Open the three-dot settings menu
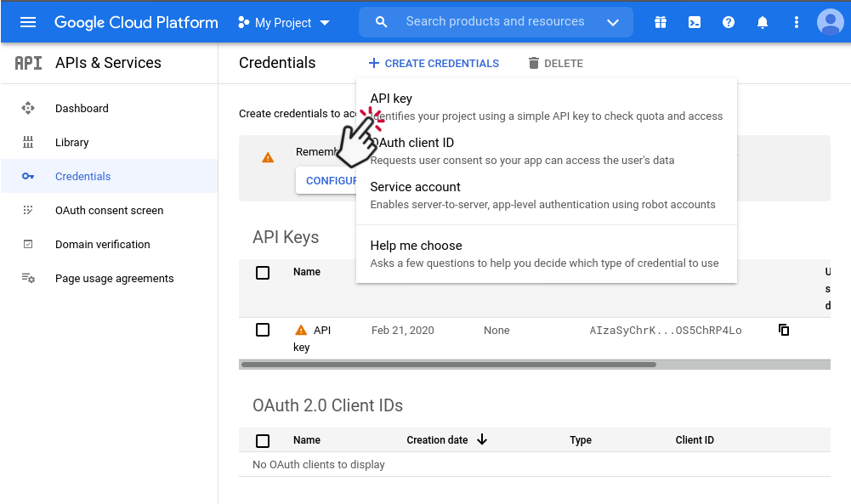Viewport: 851px width, 504px height. pyautogui.click(x=797, y=22)
